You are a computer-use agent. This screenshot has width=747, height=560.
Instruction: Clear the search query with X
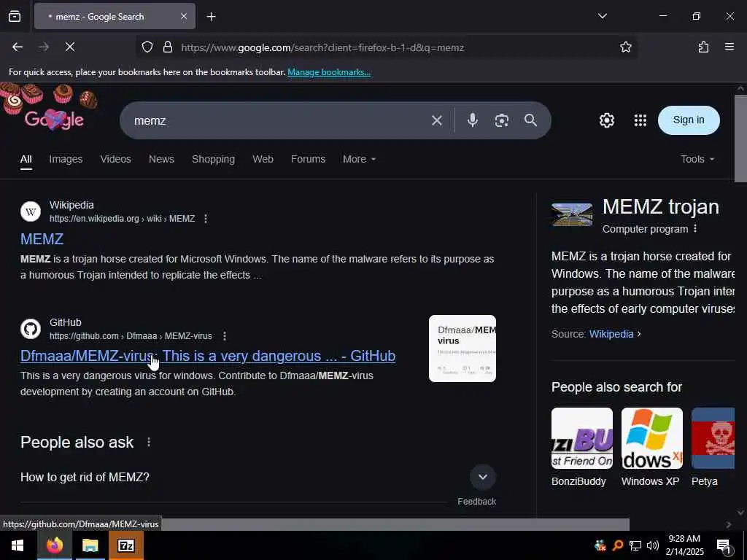(x=437, y=120)
